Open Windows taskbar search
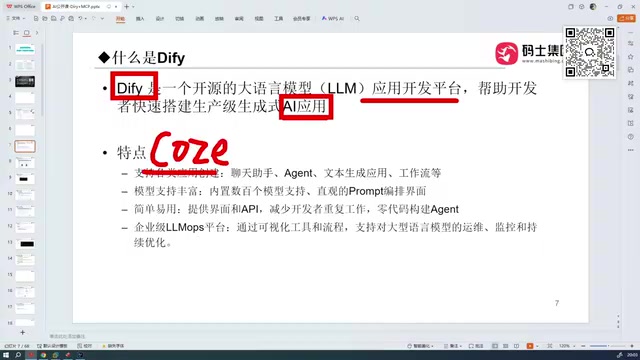Viewport: 640px width, 360px height. (18, 355)
